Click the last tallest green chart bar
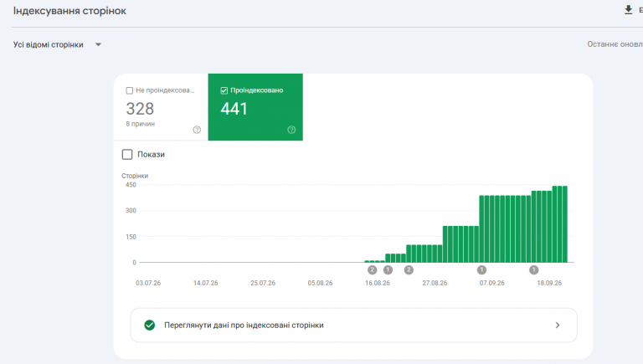This screenshot has height=364, width=643. tap(565, 224)
